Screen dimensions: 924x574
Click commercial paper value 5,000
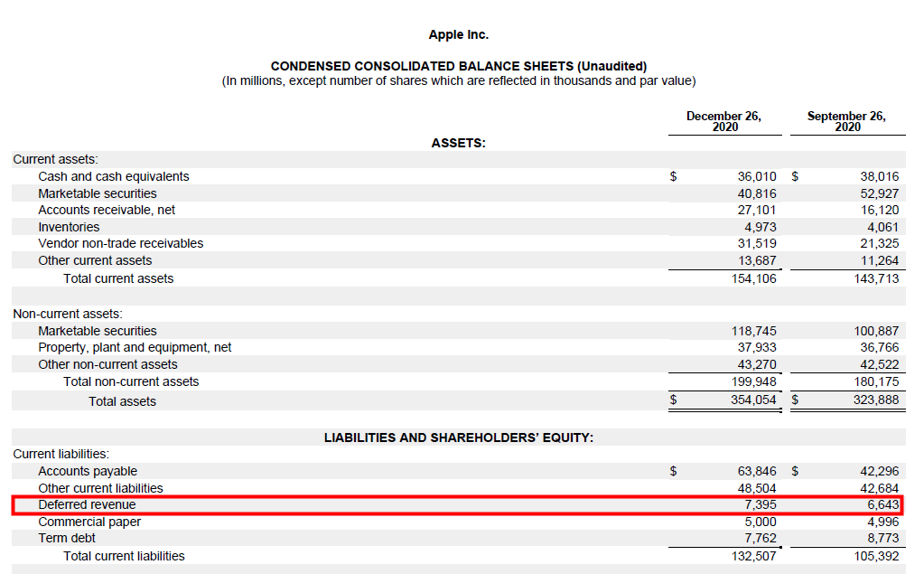(761, 522)
